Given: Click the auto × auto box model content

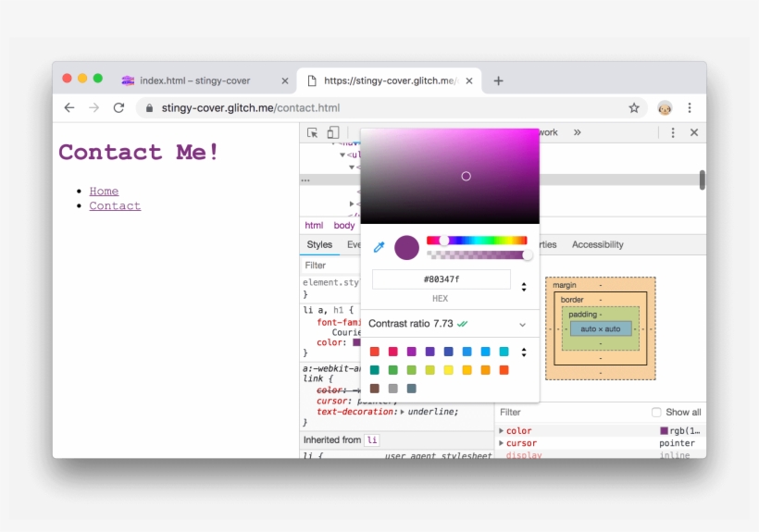Looking at the screenshot, I should point(601,328).
